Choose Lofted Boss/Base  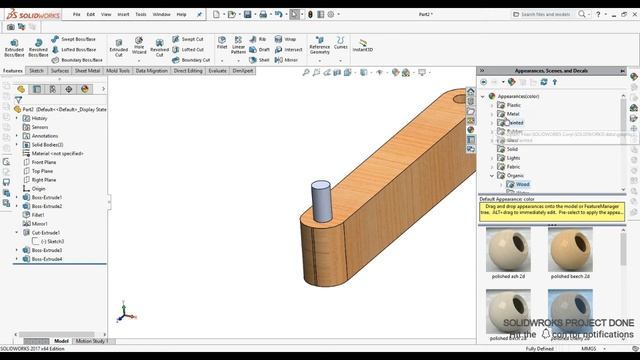coord(74,49)
